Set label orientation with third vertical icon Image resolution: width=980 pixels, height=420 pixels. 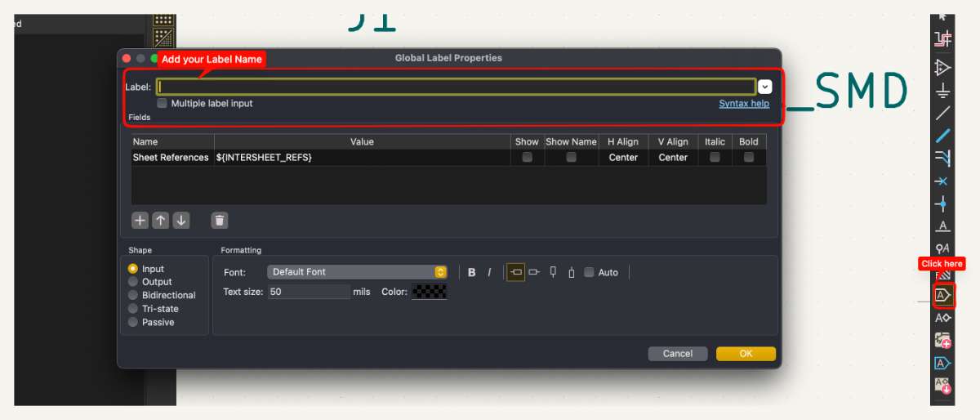coord(553,272)
